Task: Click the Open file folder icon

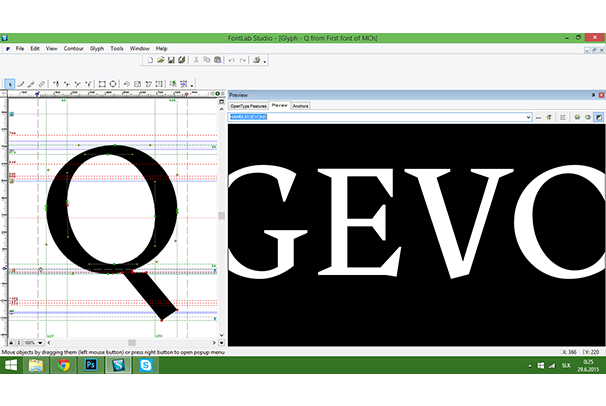Action: pyautogui.click(x=160, y=60)
